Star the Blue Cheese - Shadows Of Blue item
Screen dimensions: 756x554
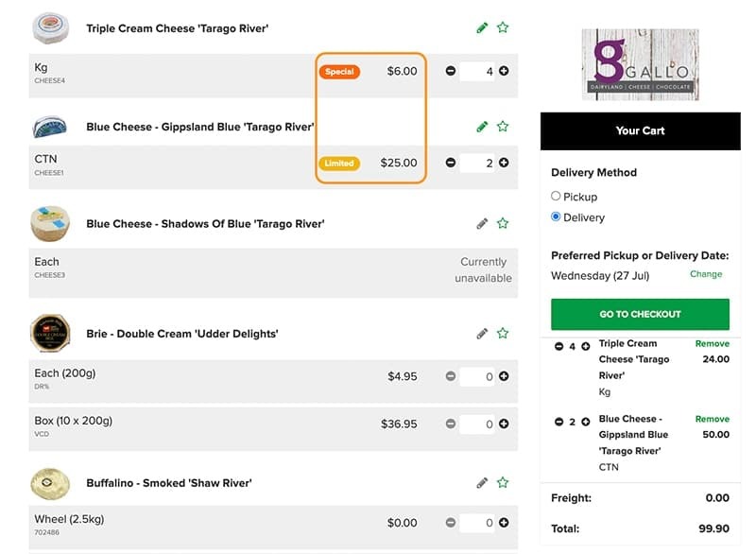tap(503, 222)
